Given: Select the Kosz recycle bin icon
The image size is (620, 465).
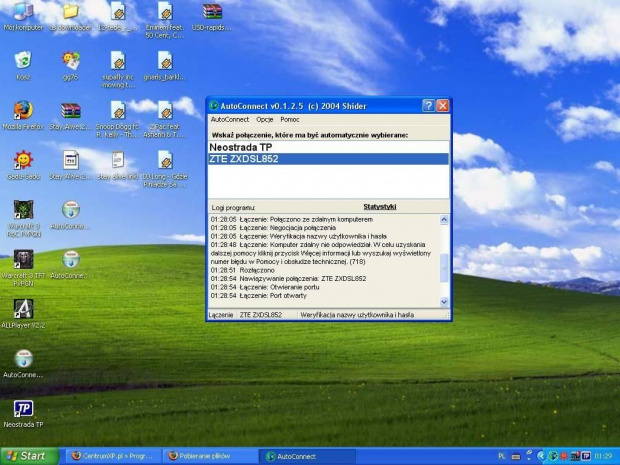Looking at the screenshot, I should coord(23,62).
